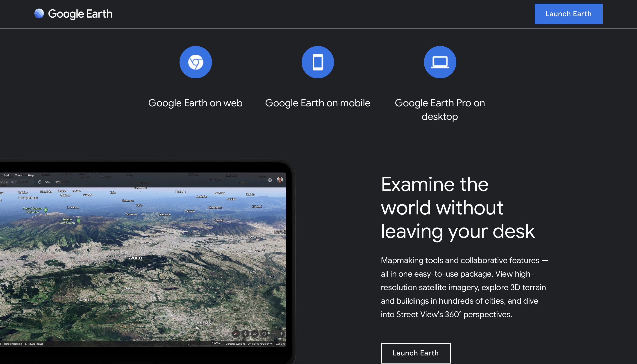
Task: Click the zoom in plus icon
Action: point(282,334)
